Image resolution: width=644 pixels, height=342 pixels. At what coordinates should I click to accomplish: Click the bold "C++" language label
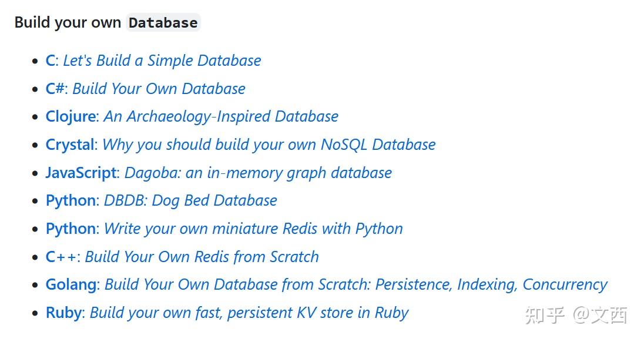(61, 257)
